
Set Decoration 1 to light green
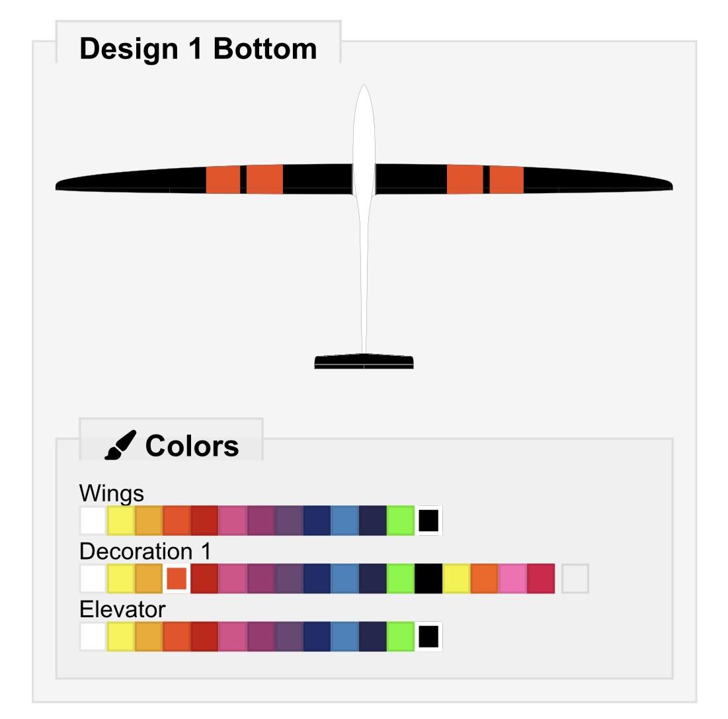pos(400,579)
